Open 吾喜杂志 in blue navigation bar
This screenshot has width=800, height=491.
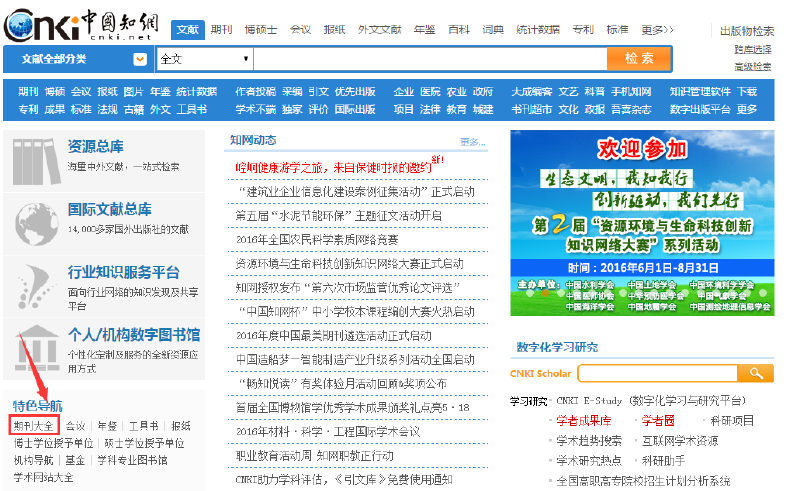pos(631,109)
